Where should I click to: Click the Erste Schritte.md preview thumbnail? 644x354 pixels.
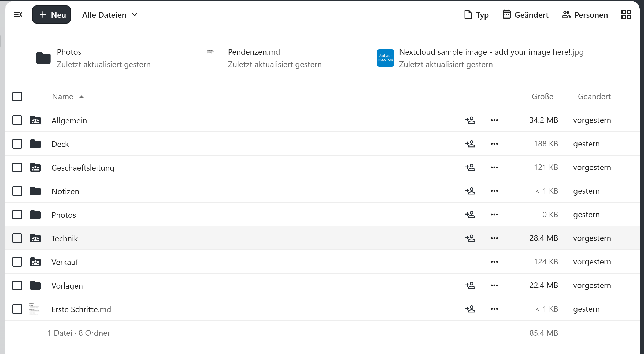click(35, 309)
